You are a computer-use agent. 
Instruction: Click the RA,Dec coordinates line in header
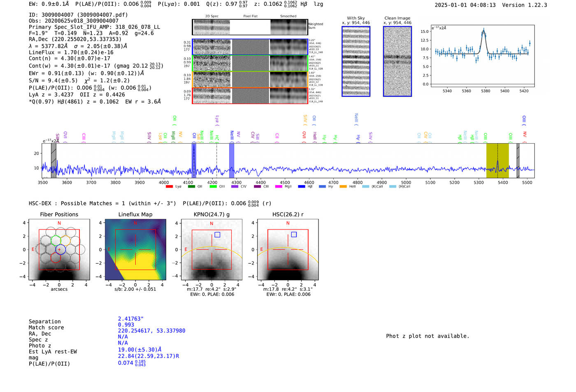point(75,39)
